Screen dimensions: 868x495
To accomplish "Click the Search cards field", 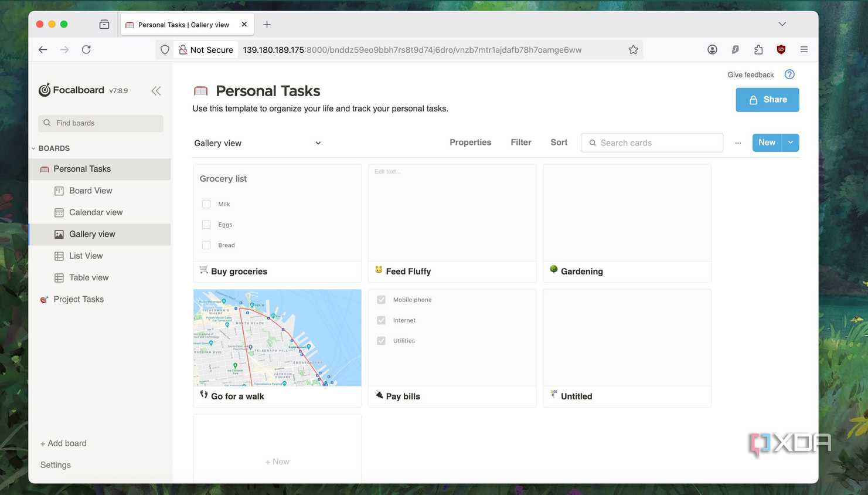I will point(652,143).
